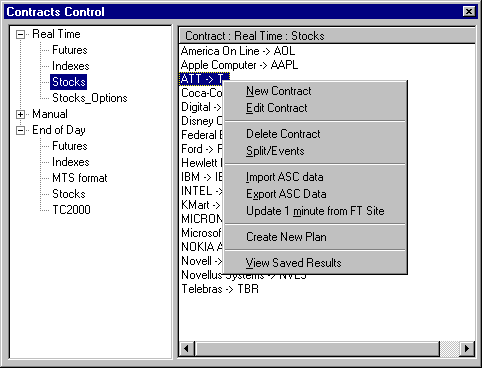This screenshot has height=368, width=482.
Task: Select the Disney contract row
Action: [201, 121]
